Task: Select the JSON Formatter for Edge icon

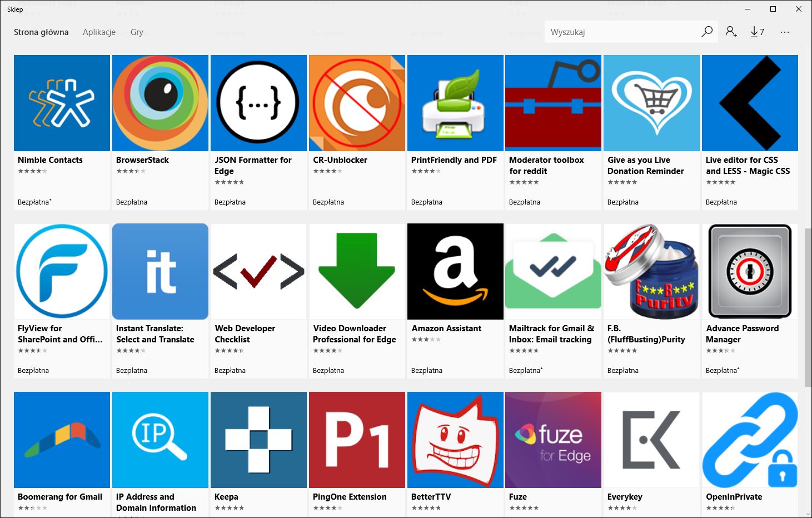Action: pyautogui.click(x=258, y=103)
